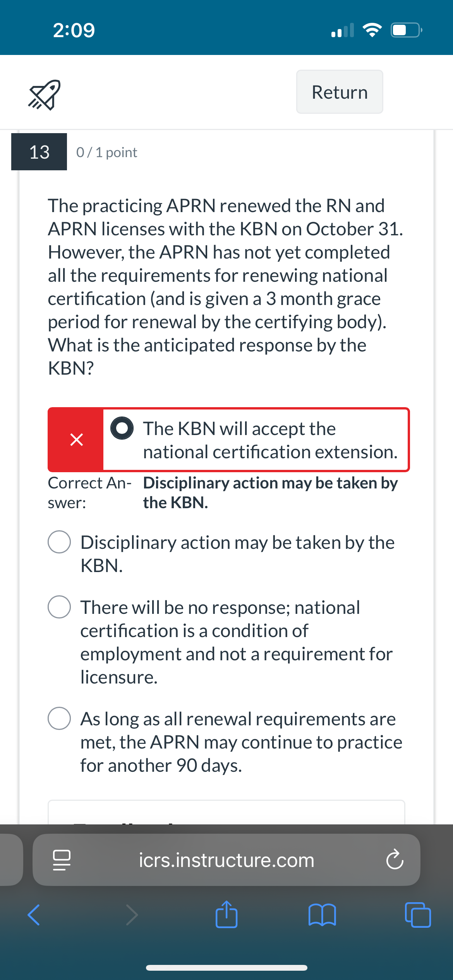Tap the bold correct answer text
453x980 pixels.
tap(270, 492)
